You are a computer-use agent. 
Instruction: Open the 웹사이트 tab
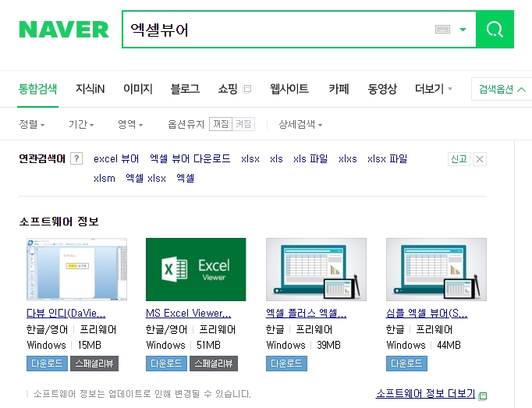[289, 89]
